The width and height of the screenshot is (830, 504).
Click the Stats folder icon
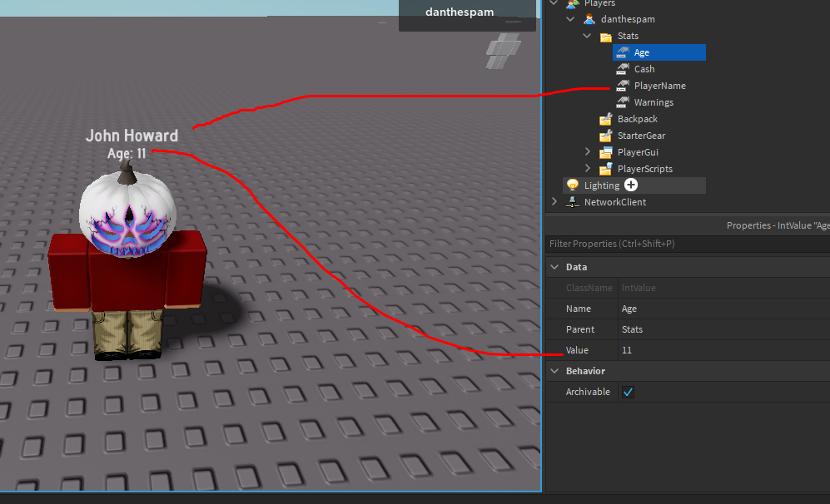tap(605, 36)
